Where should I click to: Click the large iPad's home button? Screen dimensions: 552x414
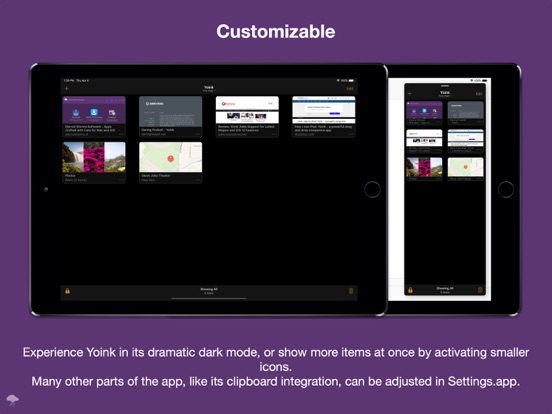(x=372, y=189)
